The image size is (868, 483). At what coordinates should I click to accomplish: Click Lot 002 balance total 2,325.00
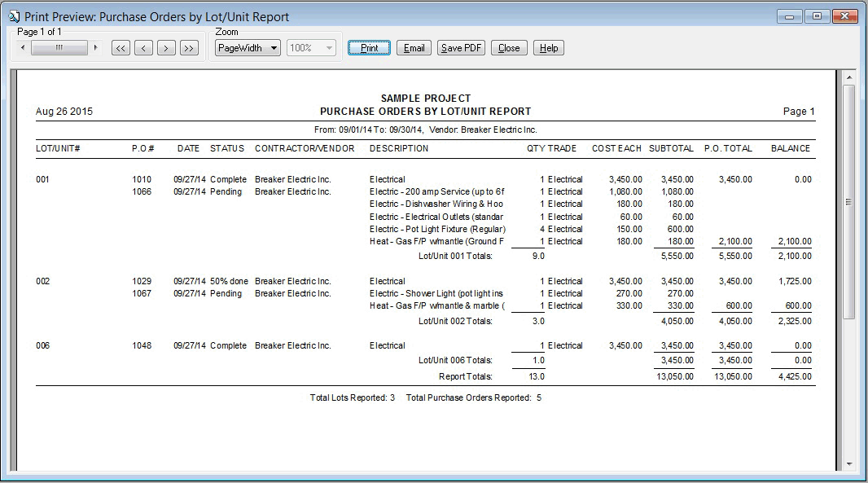coord(795,321)
